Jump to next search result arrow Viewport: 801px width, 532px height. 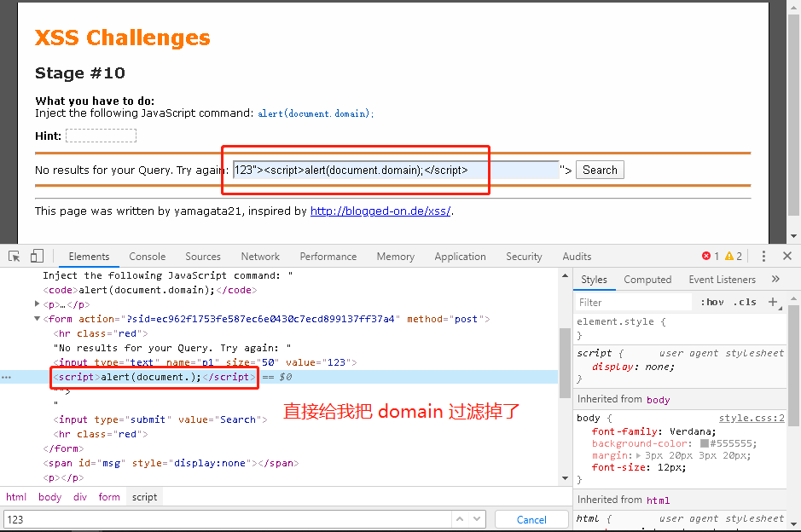477,519
